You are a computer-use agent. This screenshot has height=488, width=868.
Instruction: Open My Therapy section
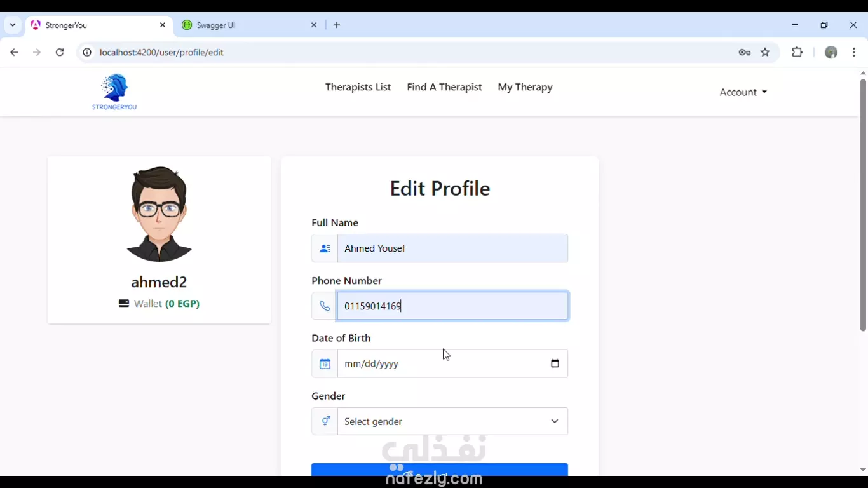(x=525, y=87)
